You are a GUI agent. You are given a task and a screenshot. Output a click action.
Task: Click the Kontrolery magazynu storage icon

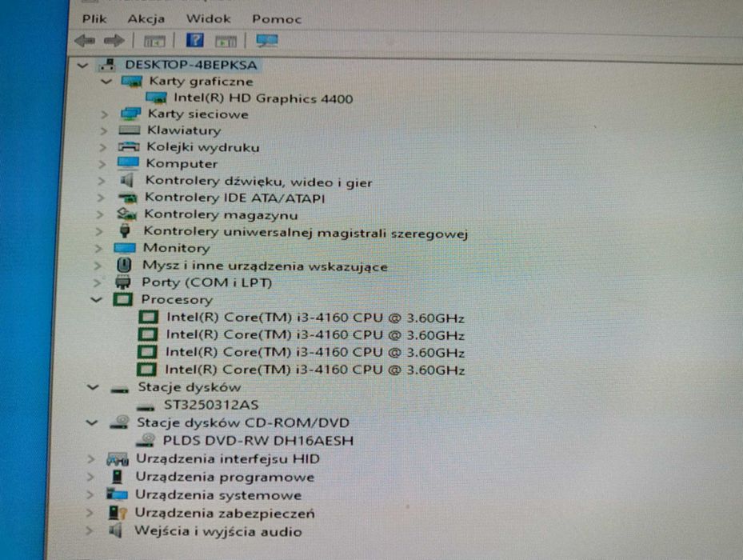(126, 214)
